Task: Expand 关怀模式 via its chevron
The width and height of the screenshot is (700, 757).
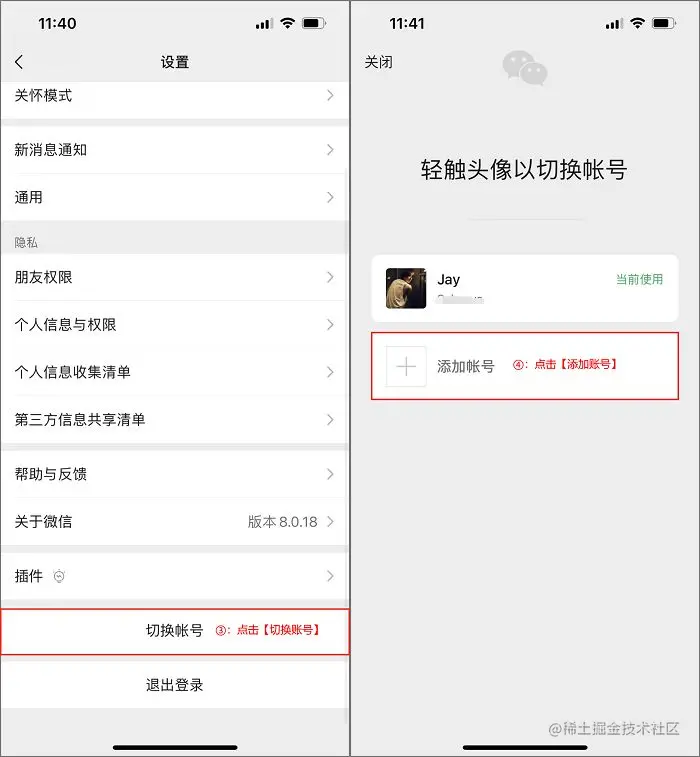Action: [x=330, y=96]
